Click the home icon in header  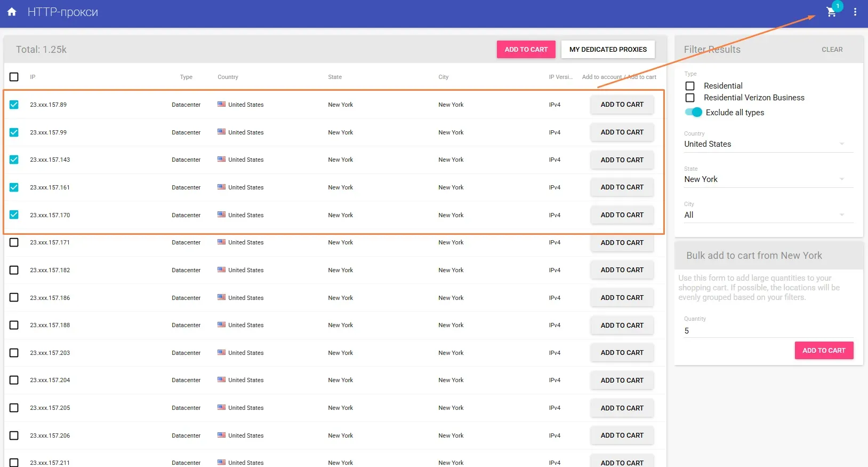point(12,12)
